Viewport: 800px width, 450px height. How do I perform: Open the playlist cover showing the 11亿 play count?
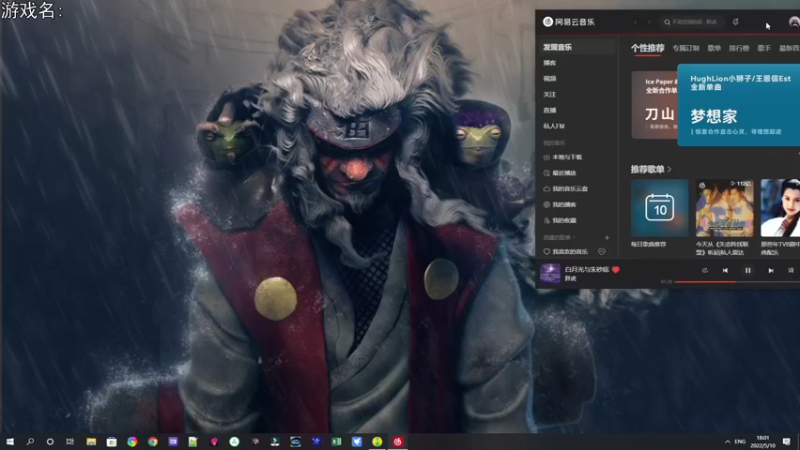724,208
